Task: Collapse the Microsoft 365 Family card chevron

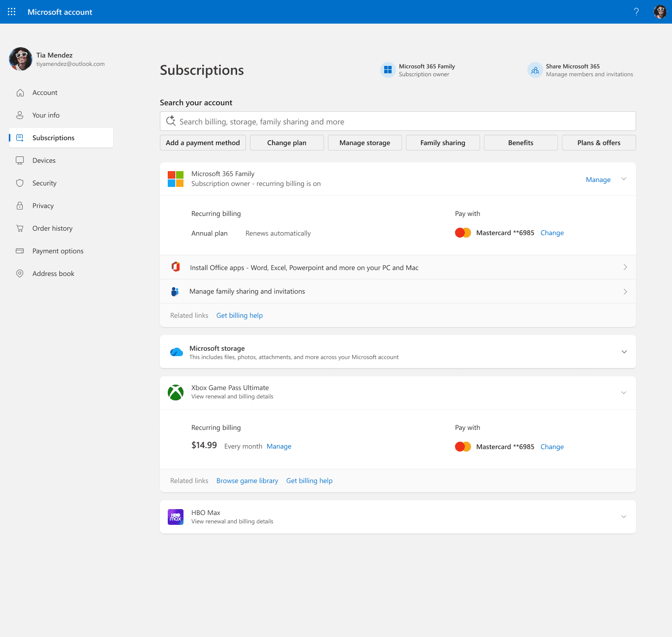Action: (x=624, y=179)
